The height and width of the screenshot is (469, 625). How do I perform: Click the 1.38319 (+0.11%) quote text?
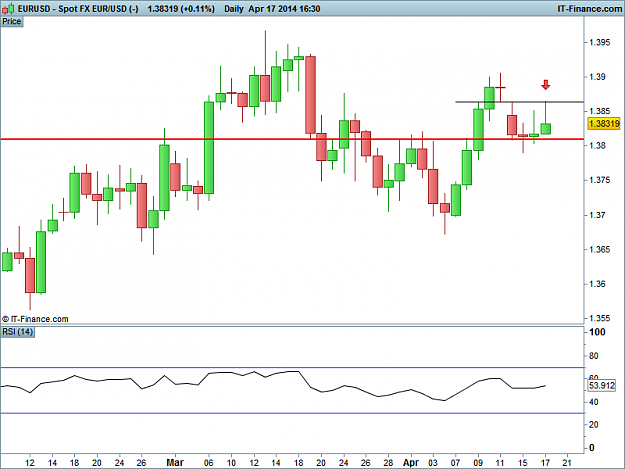click(181, 9)
